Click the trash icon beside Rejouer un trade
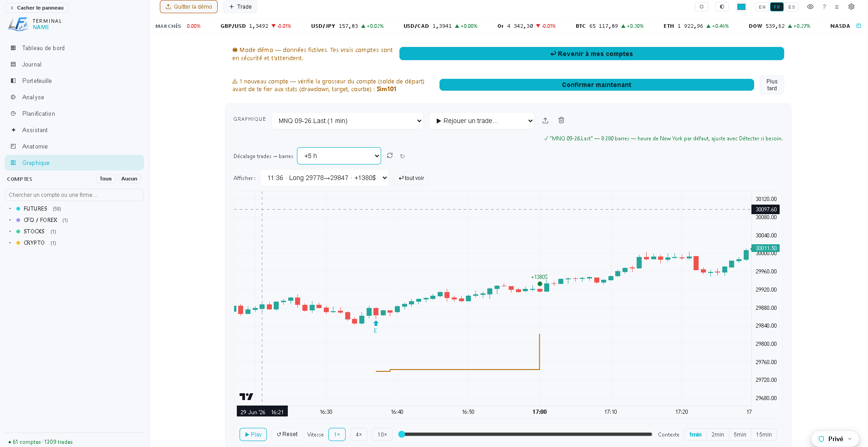The width and height of the screenshot is (868, 447). tap(561, 120)
